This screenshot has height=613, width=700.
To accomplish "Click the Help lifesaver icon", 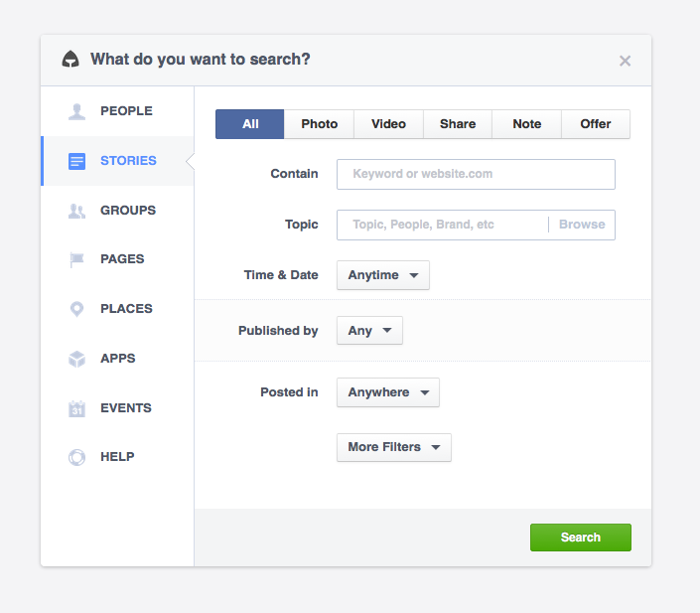I will [76, 457].
